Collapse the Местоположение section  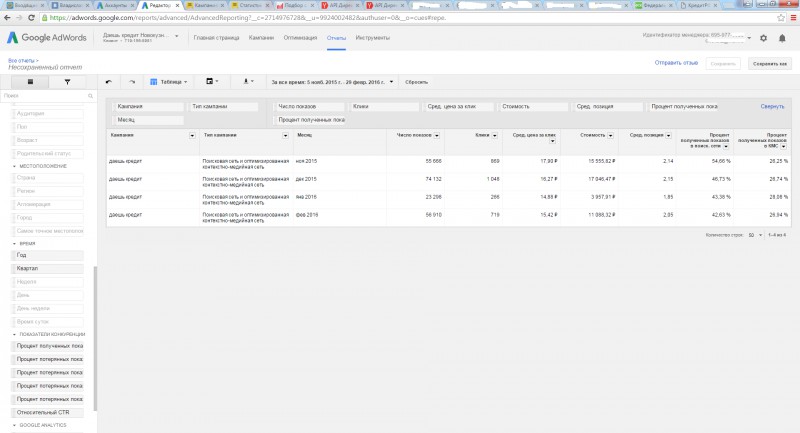click(14, 166)
